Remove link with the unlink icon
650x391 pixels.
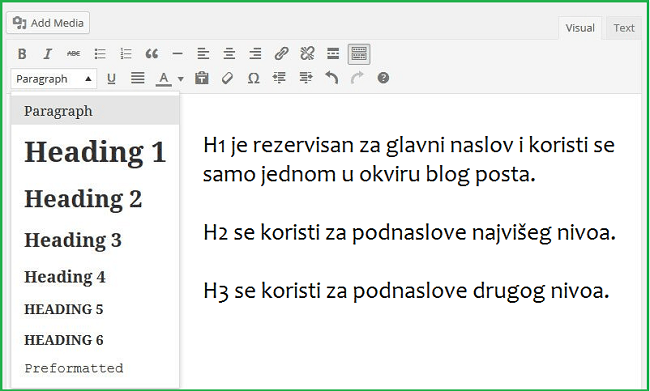(x=307, y=53)
